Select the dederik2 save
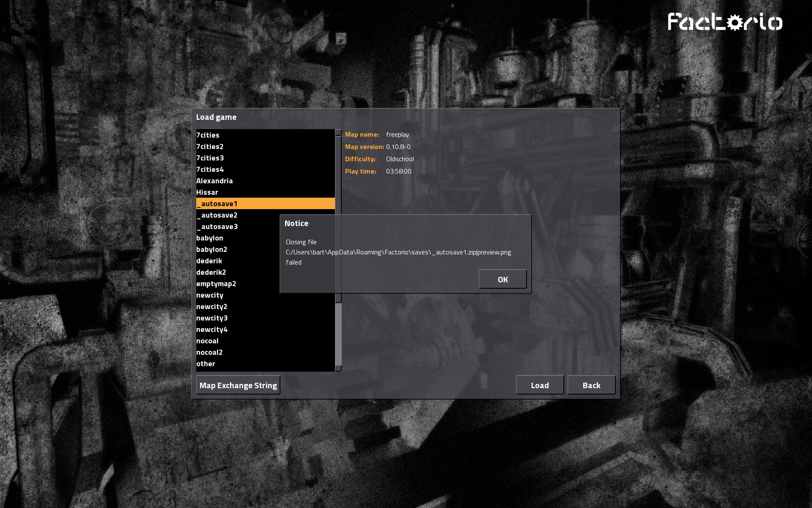The height and width of the screenshot is (508, 812). coord(238,272)
